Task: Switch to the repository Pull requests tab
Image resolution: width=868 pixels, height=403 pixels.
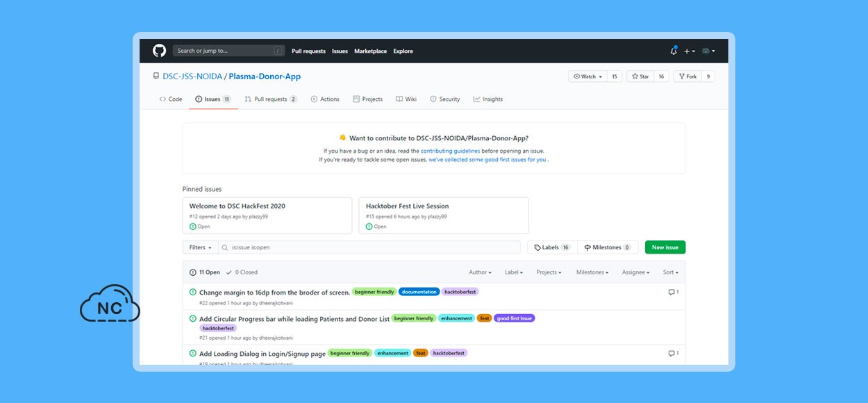Action: (271, 99)
